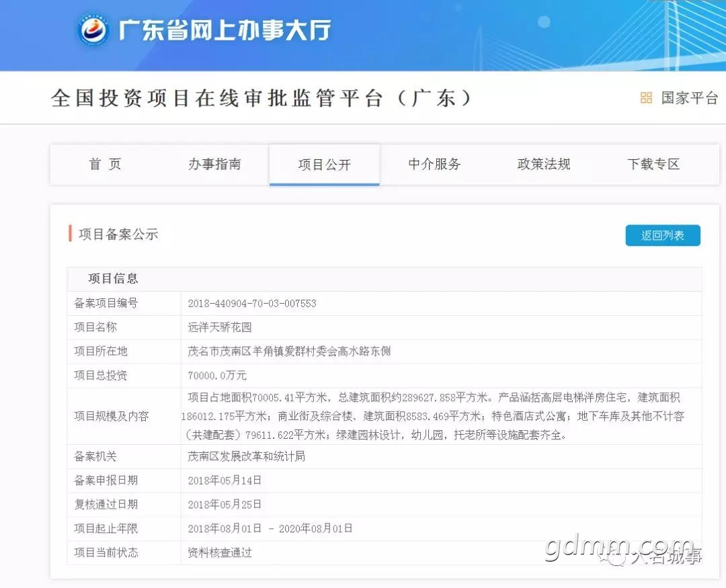726x588 pixels.
Task: Open the 国家平台 link
Action: (x=689, y=97)
